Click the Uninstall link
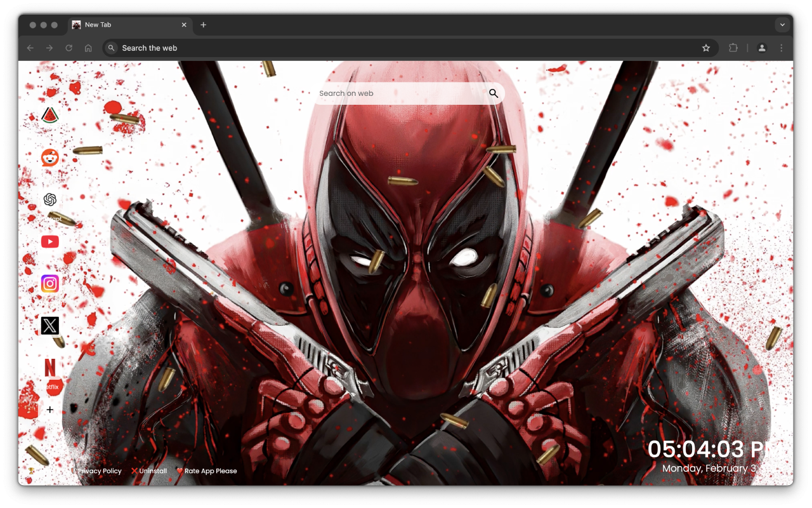The image size is (812, 508). [149, 471]
